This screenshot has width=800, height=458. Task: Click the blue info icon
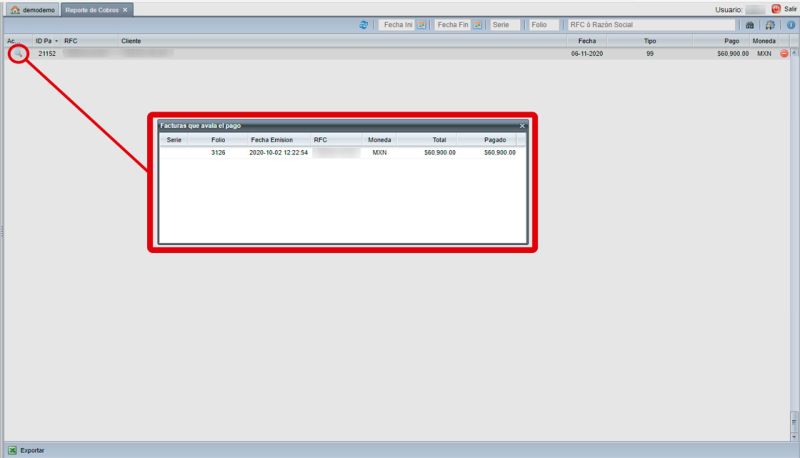point(791,24)
